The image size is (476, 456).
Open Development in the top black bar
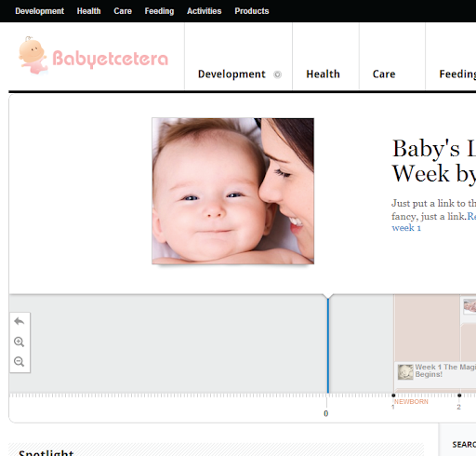(x=40, y=11)
